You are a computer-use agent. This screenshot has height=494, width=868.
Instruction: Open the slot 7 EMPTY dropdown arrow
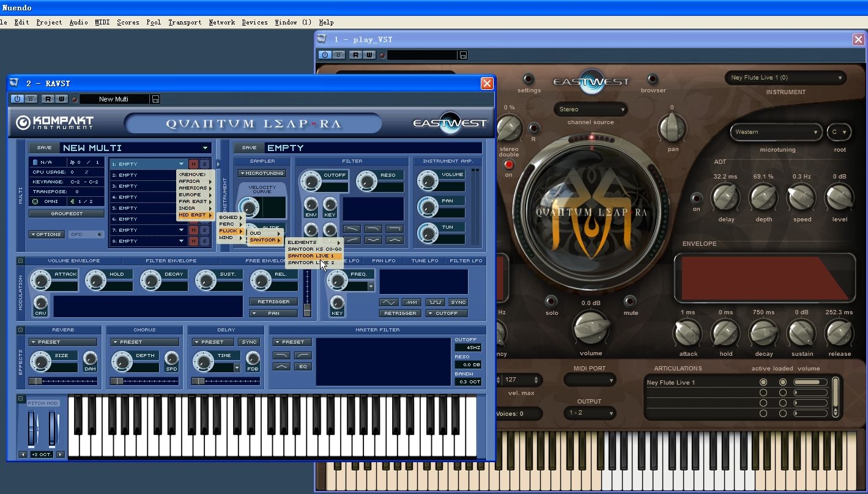point(182,230)
